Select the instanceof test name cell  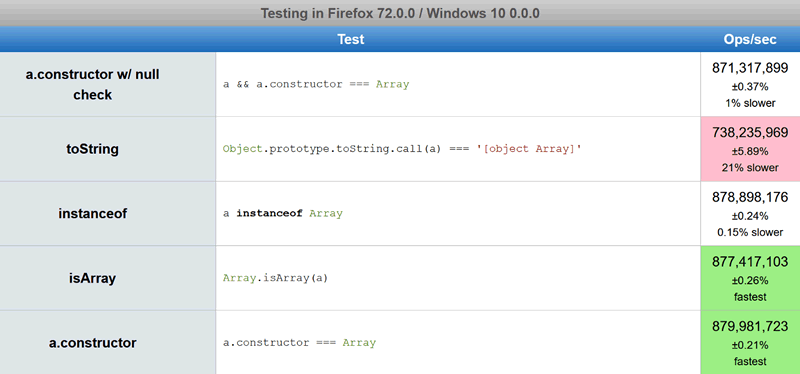click(x=108, y=213)
